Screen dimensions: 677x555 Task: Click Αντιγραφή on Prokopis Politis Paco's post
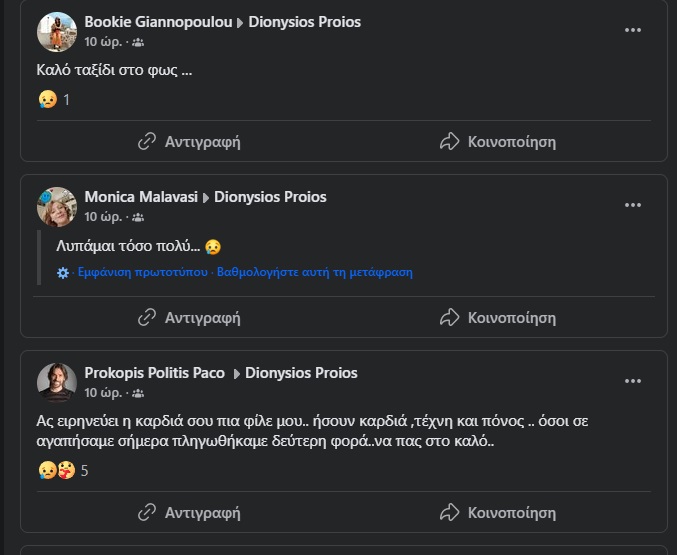pos(189,512)
